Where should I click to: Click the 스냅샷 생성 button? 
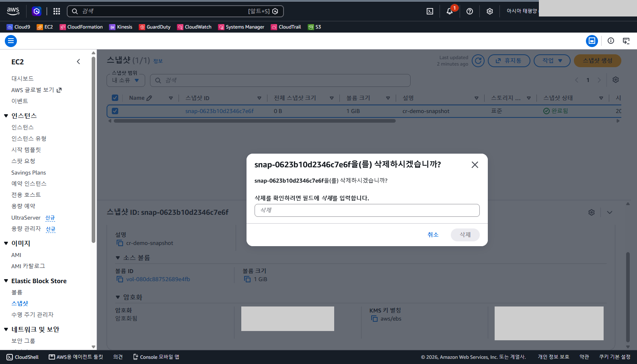(597, 61)
